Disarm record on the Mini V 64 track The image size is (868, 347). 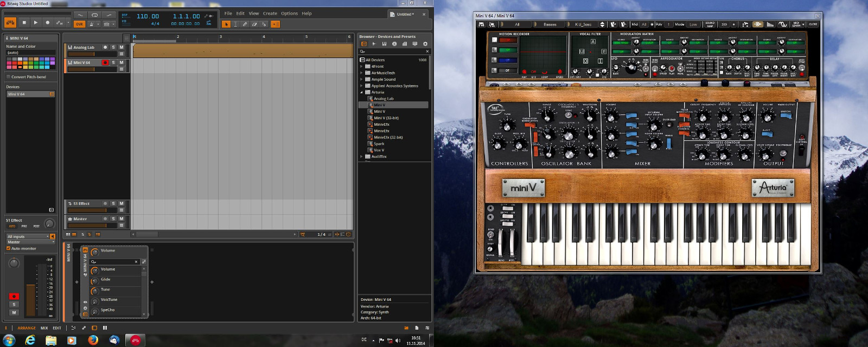point(105,62)
